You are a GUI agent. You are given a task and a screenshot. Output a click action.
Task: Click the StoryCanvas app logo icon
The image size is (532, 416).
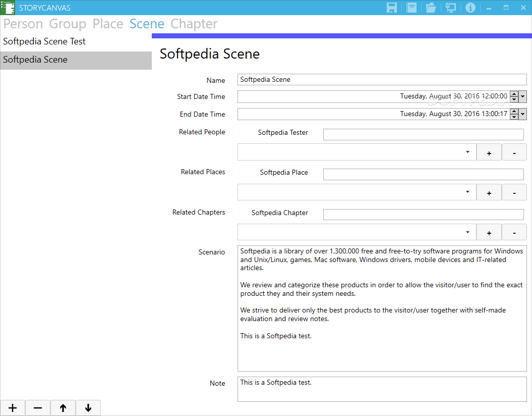[x=8, y=8]
